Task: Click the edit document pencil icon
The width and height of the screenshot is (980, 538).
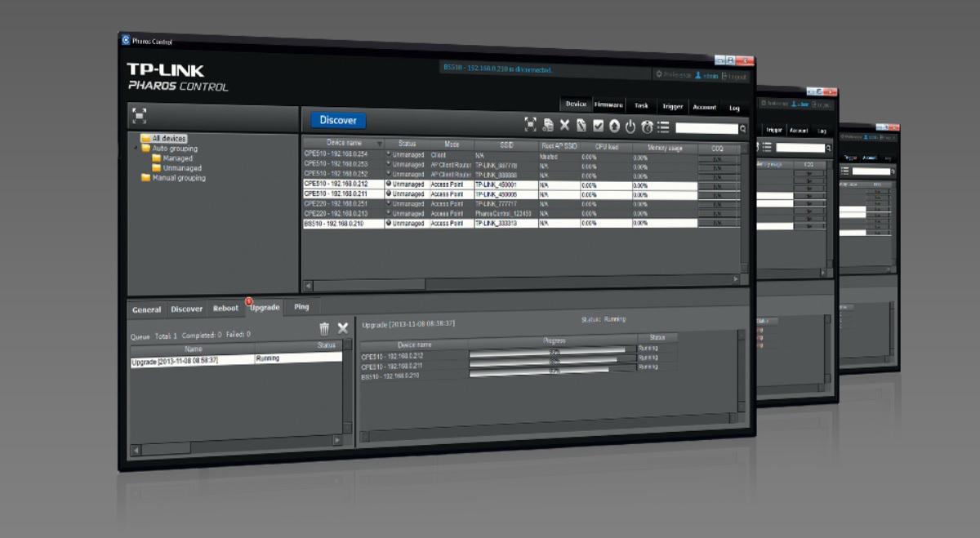Action: point(581,126)
